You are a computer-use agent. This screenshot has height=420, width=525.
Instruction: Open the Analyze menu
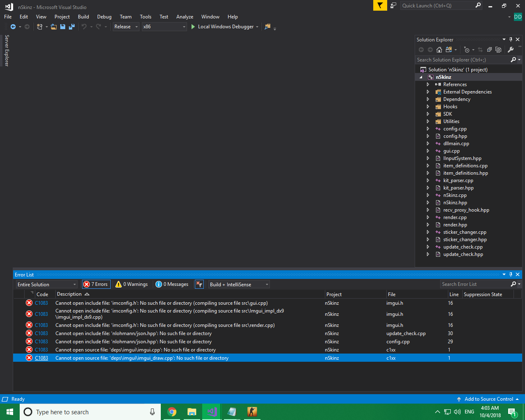tap(185, 17)
